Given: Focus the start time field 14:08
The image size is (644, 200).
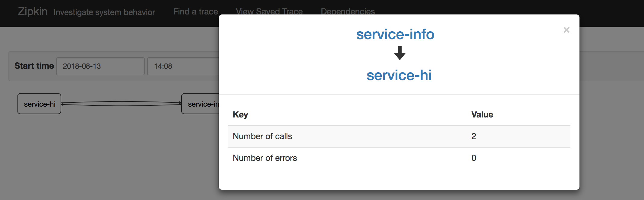Looking at the screenshot, I should click(x=183, y=66).
